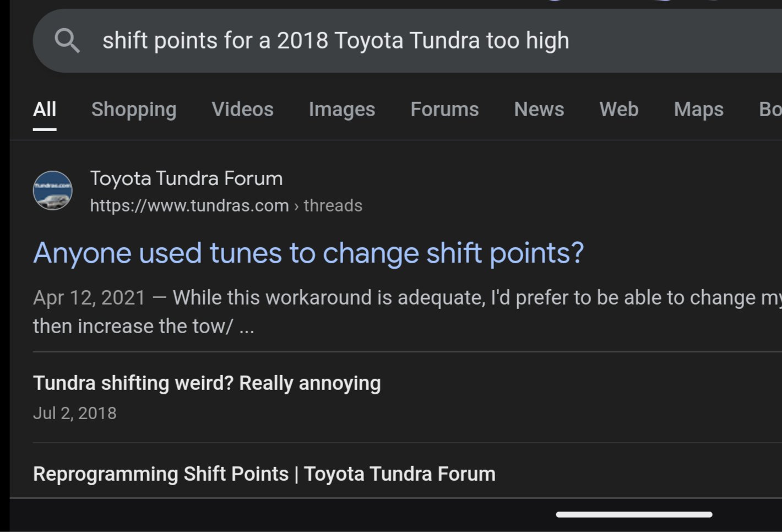
Task: Switch to the Videos tab
Action: 242,109
